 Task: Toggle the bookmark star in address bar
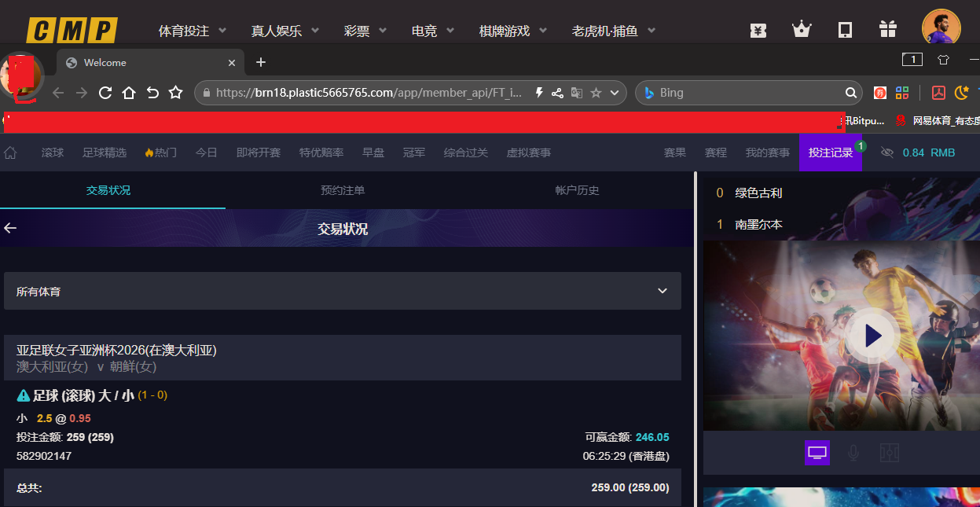pos(595,92)
